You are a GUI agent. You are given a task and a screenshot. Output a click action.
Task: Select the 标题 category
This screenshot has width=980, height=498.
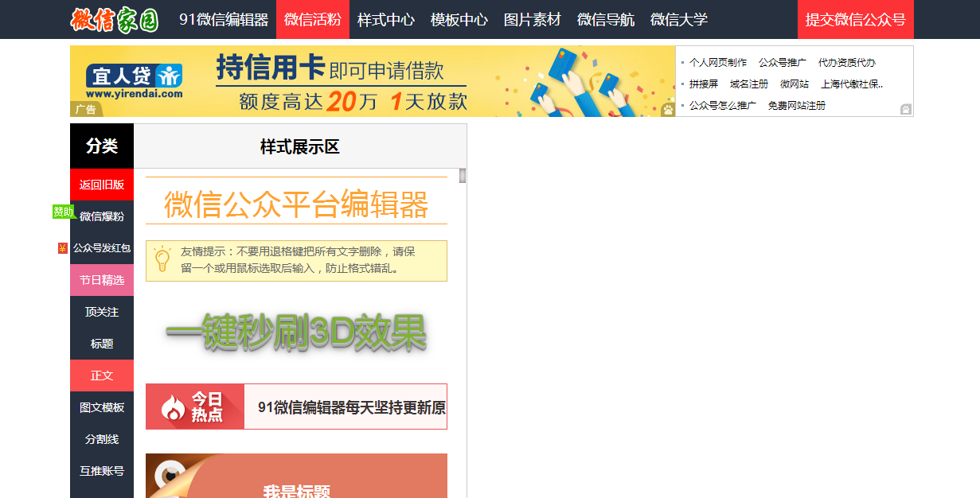point(102,344)
